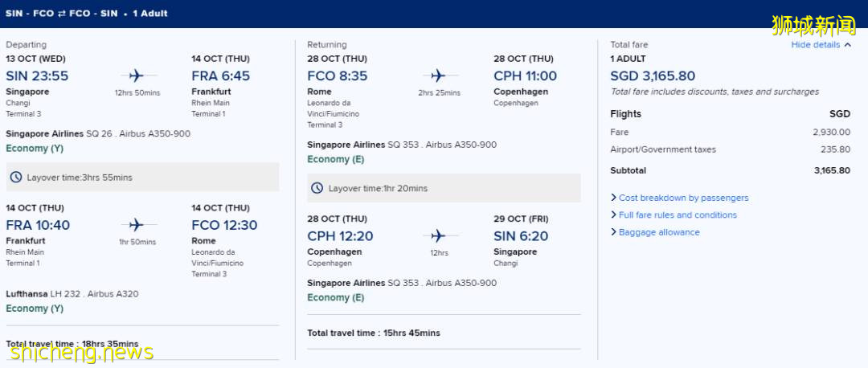This screenshot has width=868, height=368.
Task: Click the Returning section heading
Action: click(327, 45)
